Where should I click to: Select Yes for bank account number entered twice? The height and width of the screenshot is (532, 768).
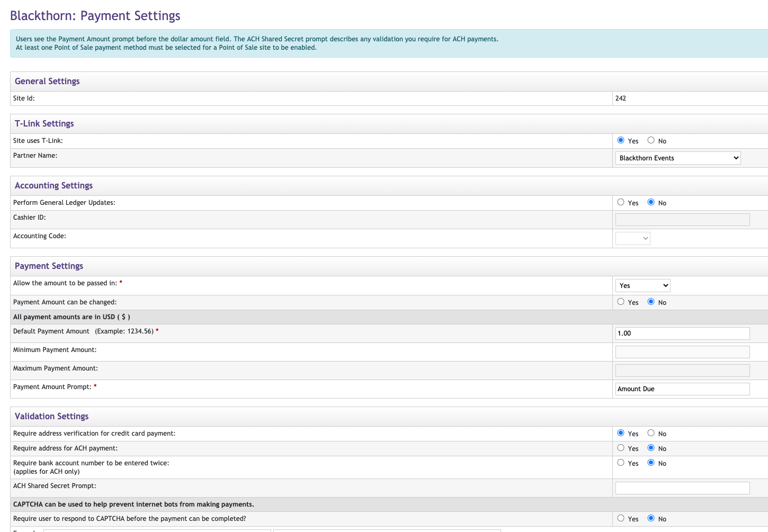[x=621, y=463]
